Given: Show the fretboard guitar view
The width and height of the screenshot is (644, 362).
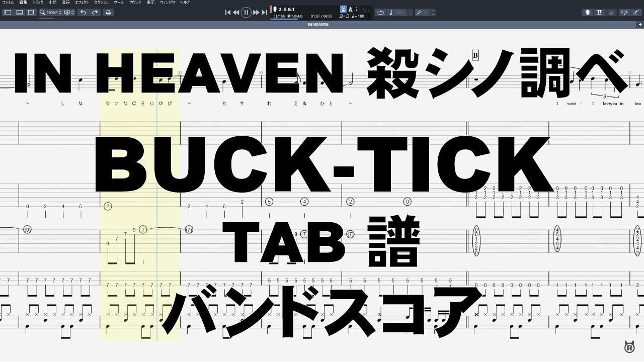Looking at the screenshot, I should [587, 12].
